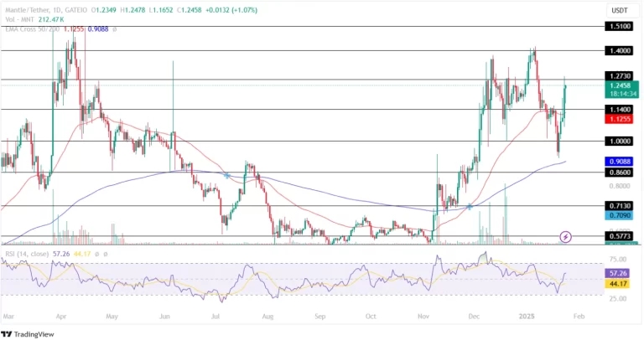
Task: Click the Jun label on the time axis
Action: [164, 317]
